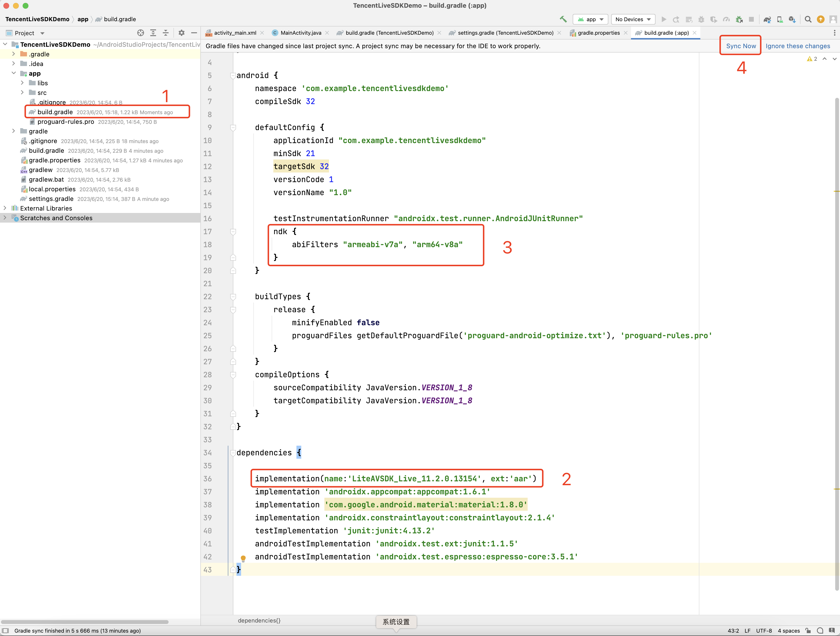Image resolution: width=840 pixels, height=636 pixels.
Task: Switch to the MainActivity.java tab
Action: (300, 33)
